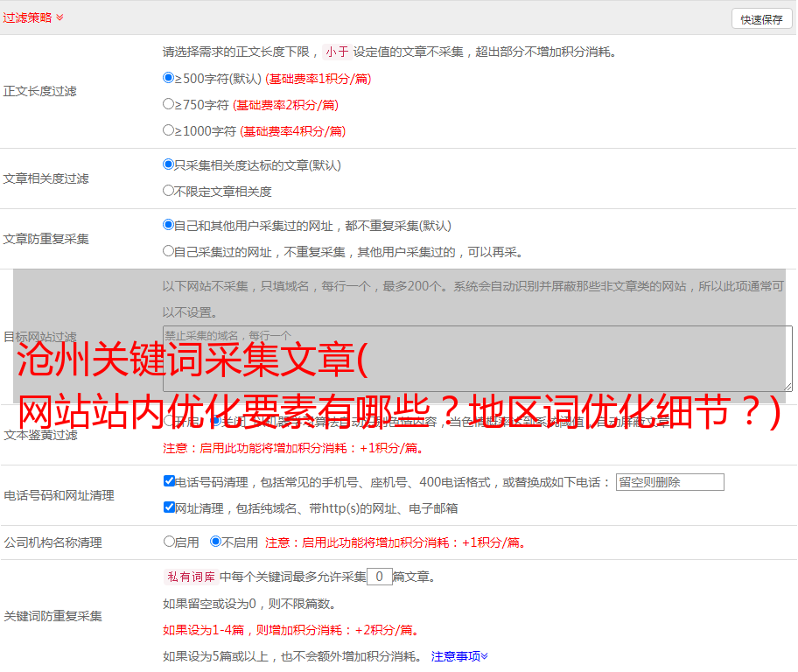Viewport: 798px width, 672px height.
Task: Select 不启用 for company name cleanup
Action: point(215,542)
